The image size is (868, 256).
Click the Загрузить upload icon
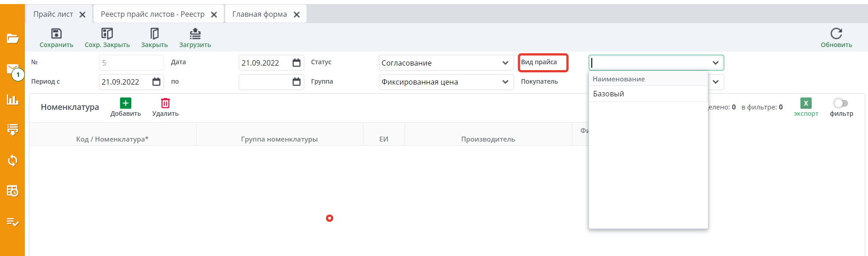pyautogui.click(x=195, y=33)
